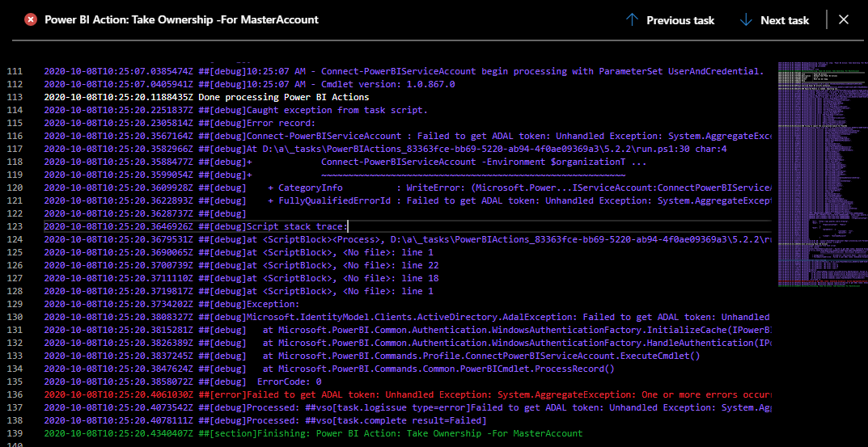The height and width of the screenshot is (447, 868).
Task: Click the log minimap overview
Action: (x=821, y=175)
